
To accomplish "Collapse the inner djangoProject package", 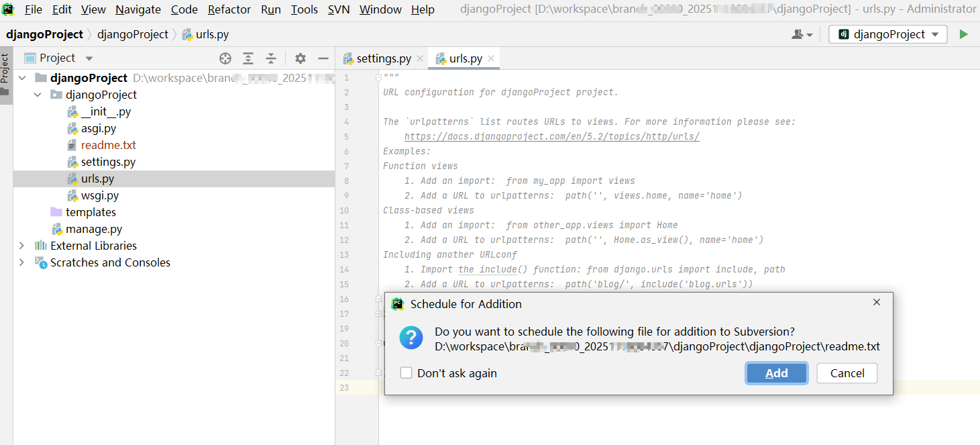I will click(x=38, y=95).
